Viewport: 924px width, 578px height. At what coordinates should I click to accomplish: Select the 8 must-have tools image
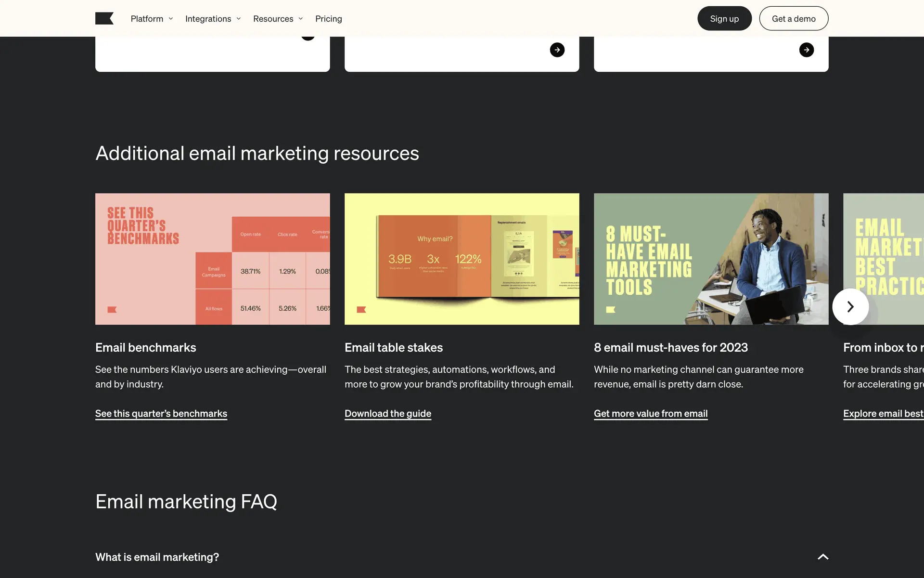coord(711,259)
